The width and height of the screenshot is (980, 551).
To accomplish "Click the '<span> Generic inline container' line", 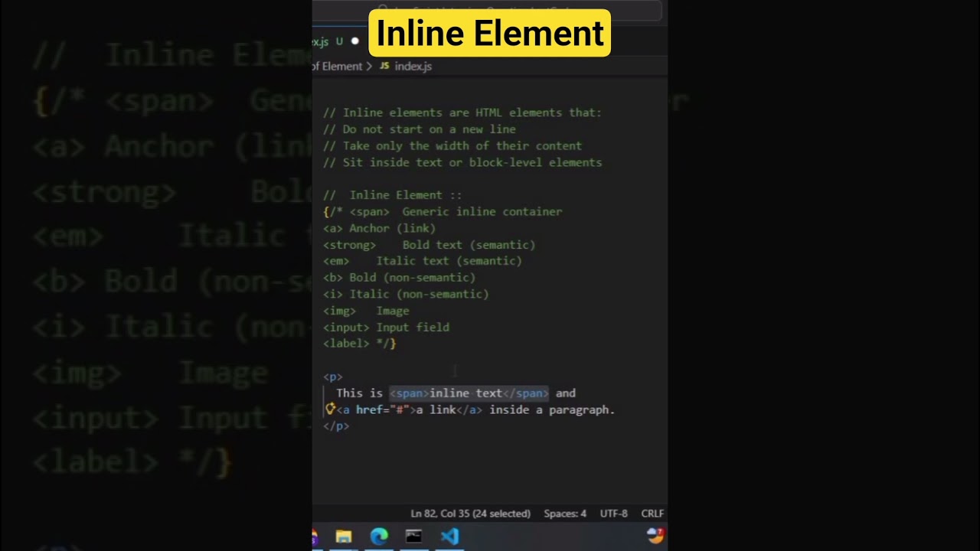I will [443, 211].
